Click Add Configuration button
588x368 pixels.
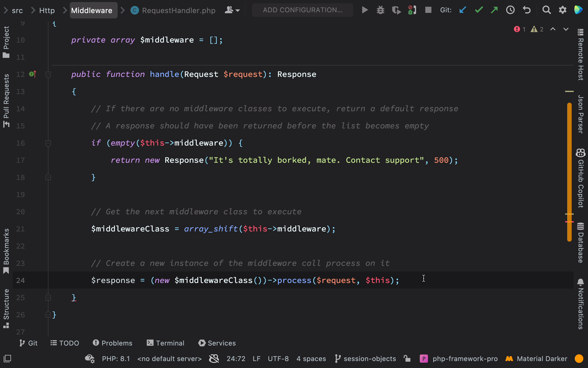pos(303,10)
